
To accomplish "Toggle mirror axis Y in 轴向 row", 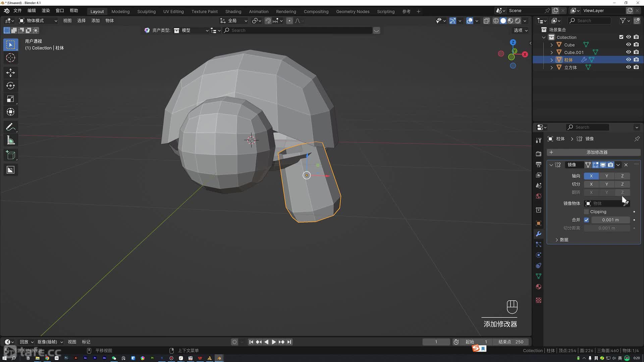I will (x=606, y=176).
